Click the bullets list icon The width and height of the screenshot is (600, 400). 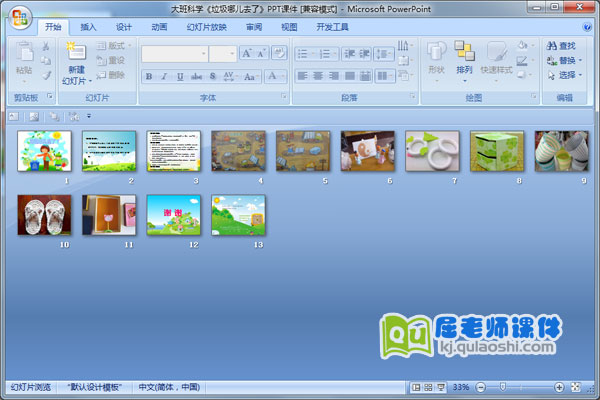[x=305, y=54]
